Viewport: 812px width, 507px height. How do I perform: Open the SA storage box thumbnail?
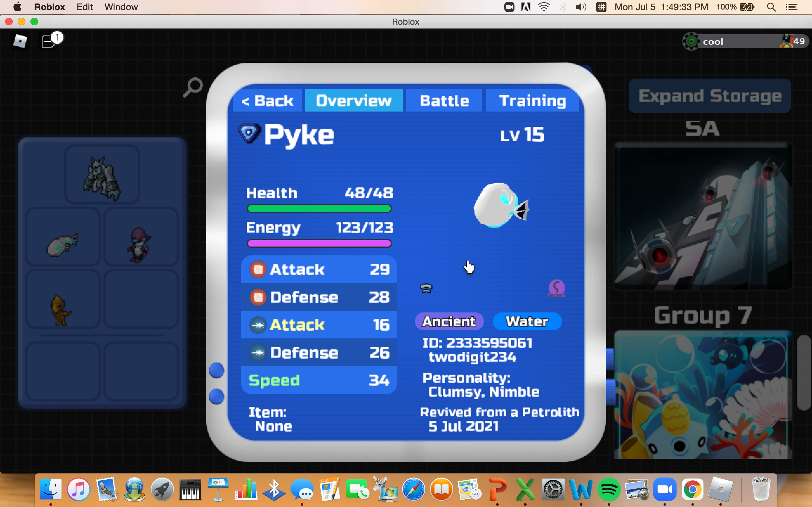(x=703, y=216)
